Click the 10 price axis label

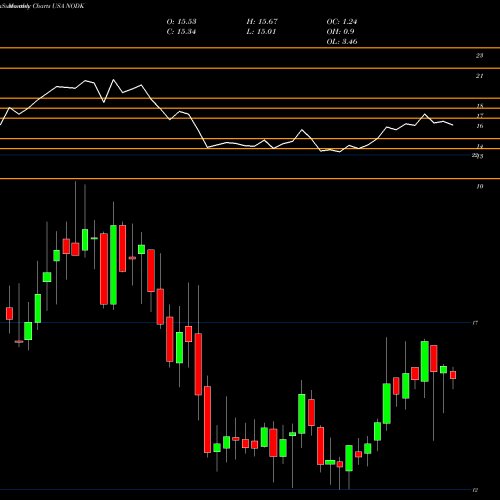tap(480, 186)
